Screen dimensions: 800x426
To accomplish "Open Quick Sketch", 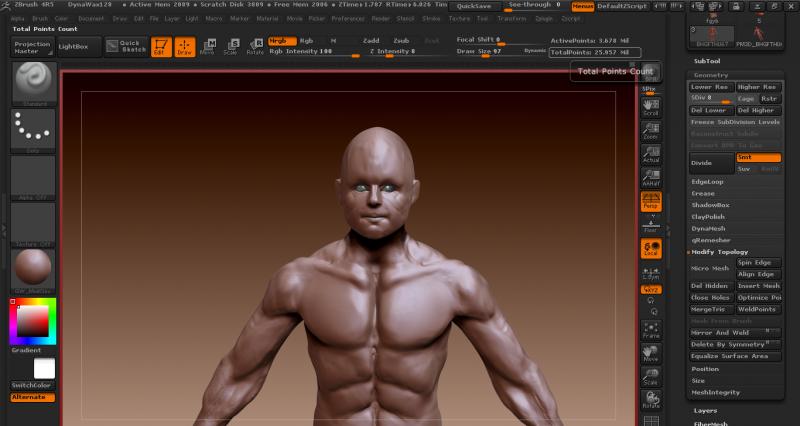I will [x=127, y=46].
